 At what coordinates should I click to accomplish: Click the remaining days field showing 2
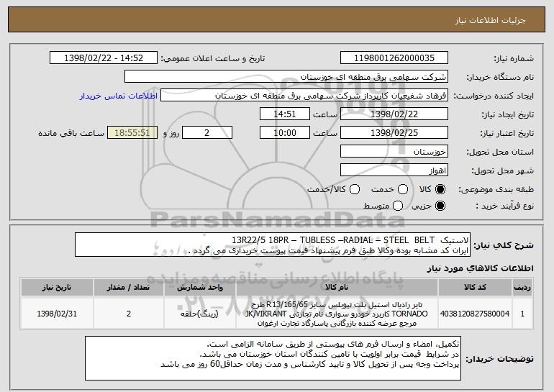207,133
